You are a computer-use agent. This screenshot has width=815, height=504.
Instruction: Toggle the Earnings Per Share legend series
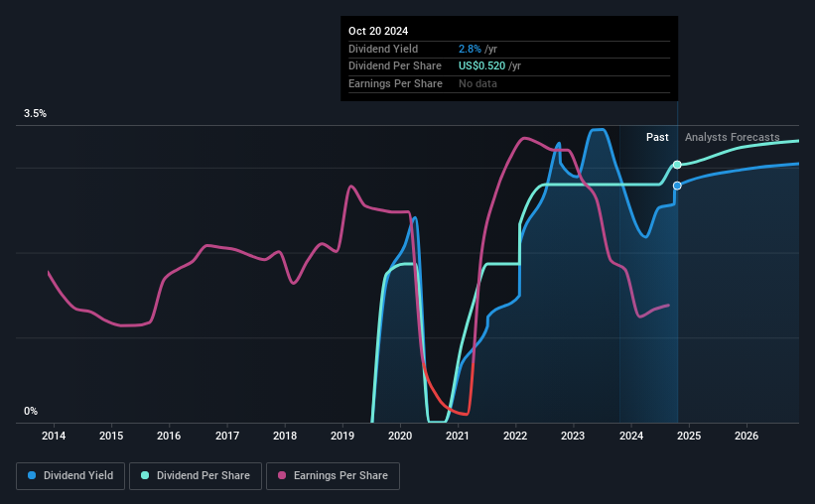coord(333,475)
